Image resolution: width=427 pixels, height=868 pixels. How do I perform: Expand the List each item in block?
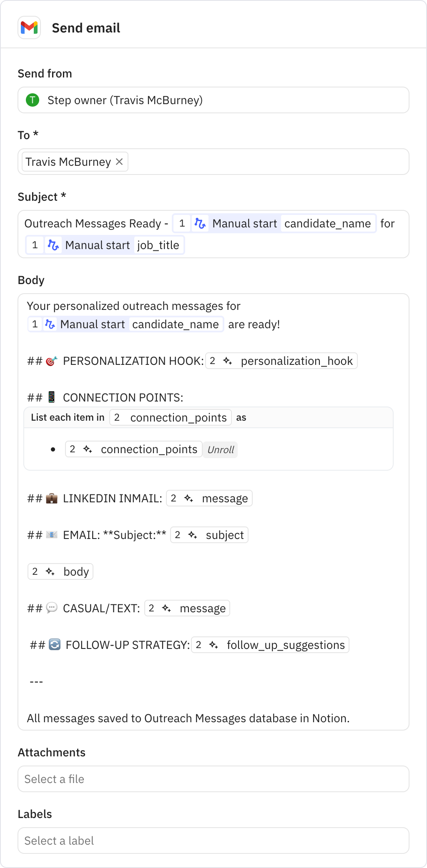point(67,417)
